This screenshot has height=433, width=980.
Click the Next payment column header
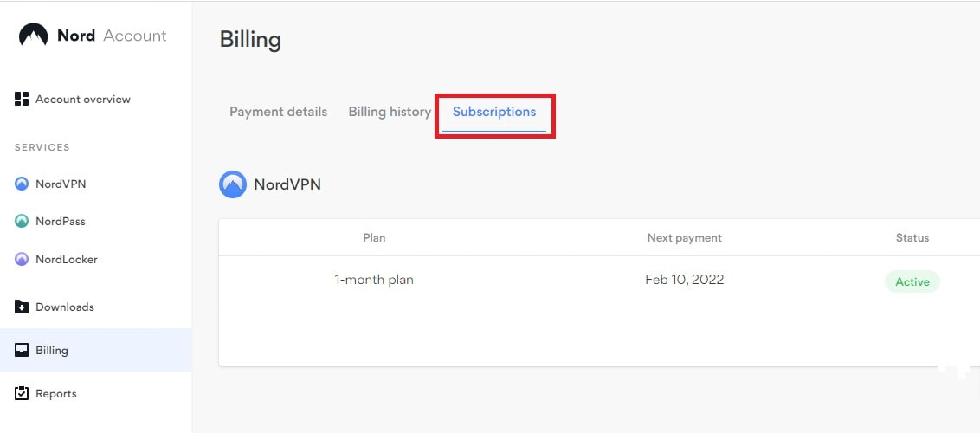tap(684, 237)
